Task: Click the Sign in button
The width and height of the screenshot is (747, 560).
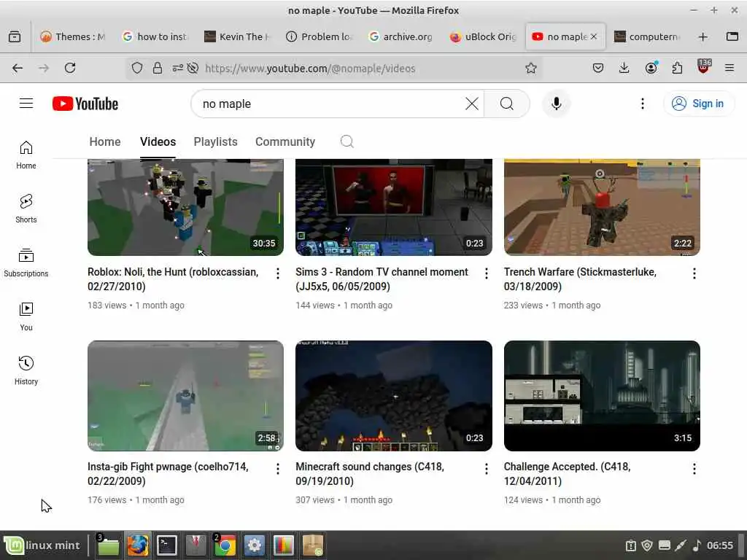Action: [699, 104]
